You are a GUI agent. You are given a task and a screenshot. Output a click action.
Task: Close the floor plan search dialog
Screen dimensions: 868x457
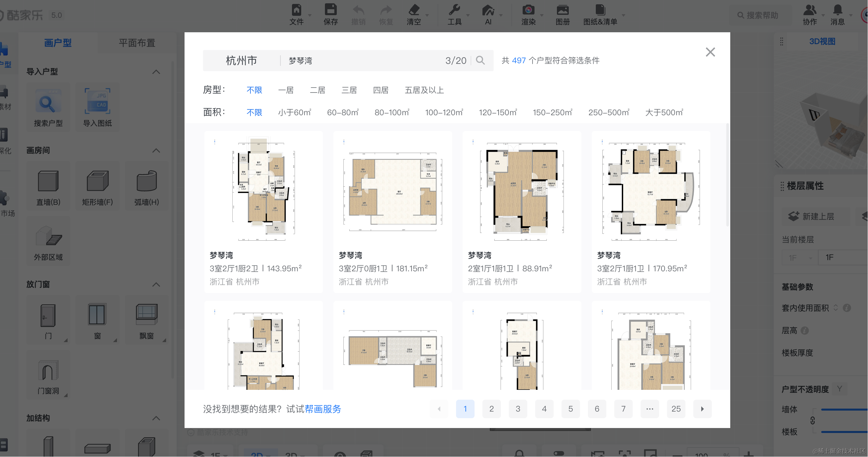(x=710, y=52)
